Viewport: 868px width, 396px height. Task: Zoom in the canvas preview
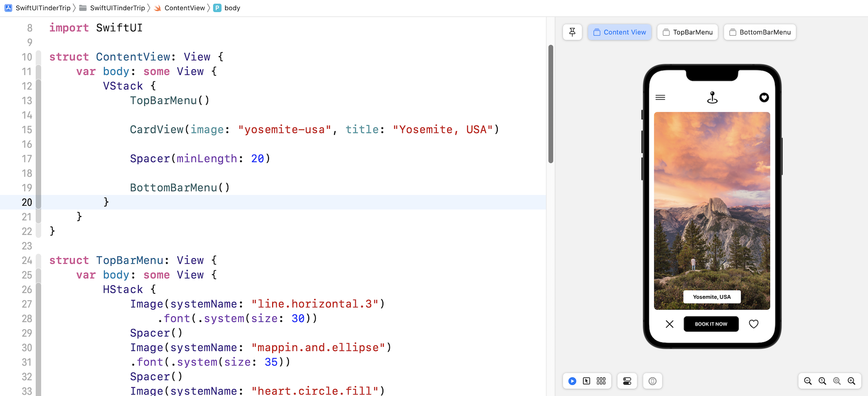click(x=851, y=381)
